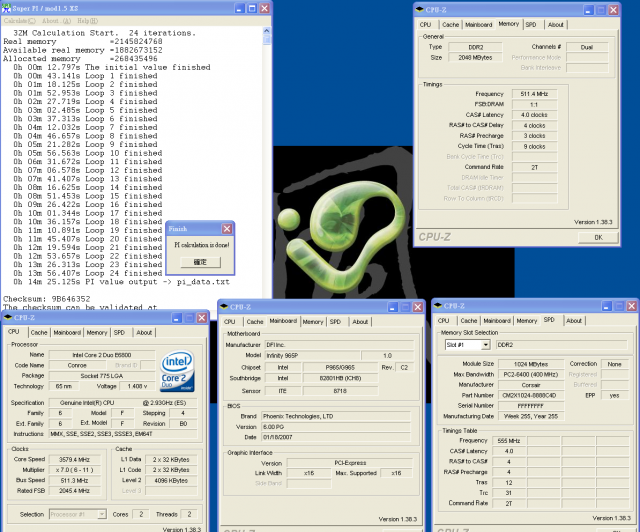Select Memory tab in the SPD CPU-Z window
Viewport: 640px width, 532px height.
(527, 321)
